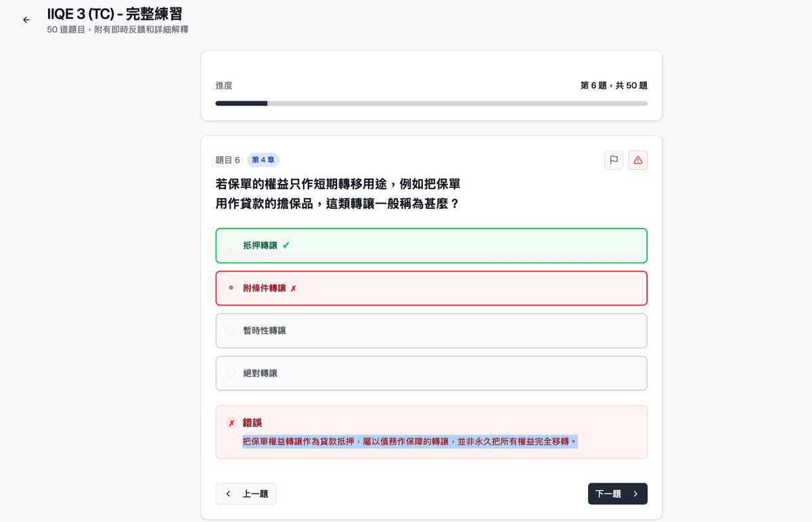Click the 第 4 章 chapter badge
812x522 pixels.
point(263,160)
